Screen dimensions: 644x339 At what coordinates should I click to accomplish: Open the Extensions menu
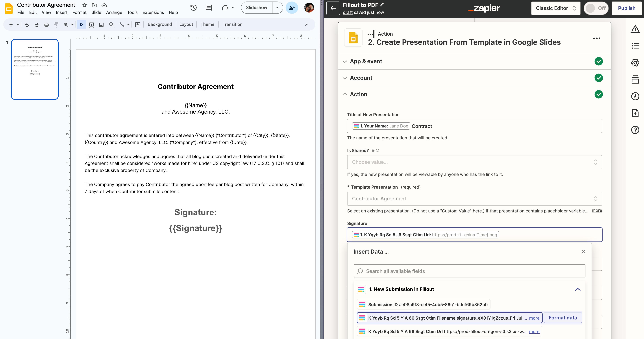pyautogui.click(x=153, y=12)
